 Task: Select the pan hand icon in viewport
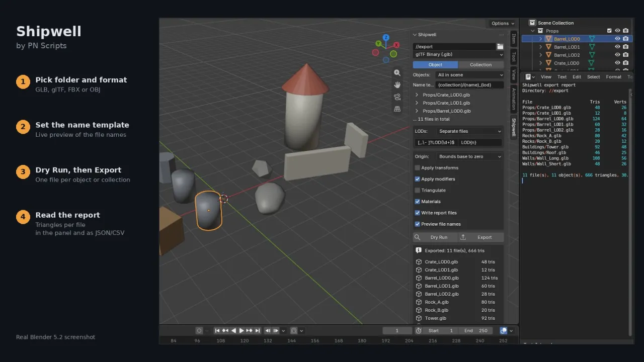click(397, 84)
